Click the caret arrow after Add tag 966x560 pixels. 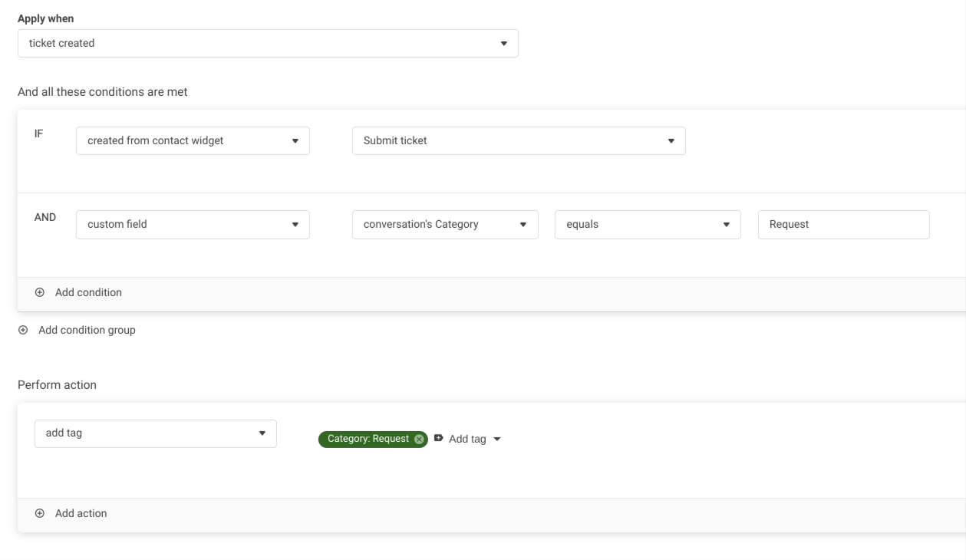point(496,440)
